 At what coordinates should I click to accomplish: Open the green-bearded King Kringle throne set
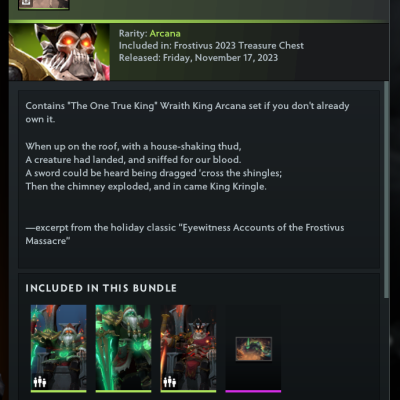click(59, 347)
